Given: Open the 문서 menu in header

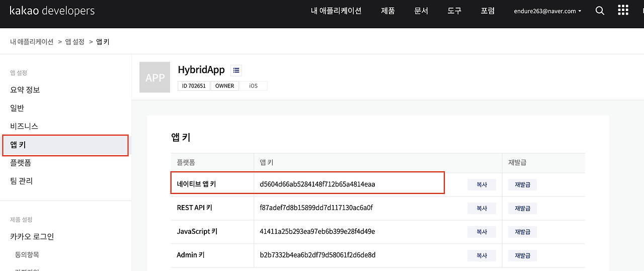Looking at the screenshot, I should 421,11.
